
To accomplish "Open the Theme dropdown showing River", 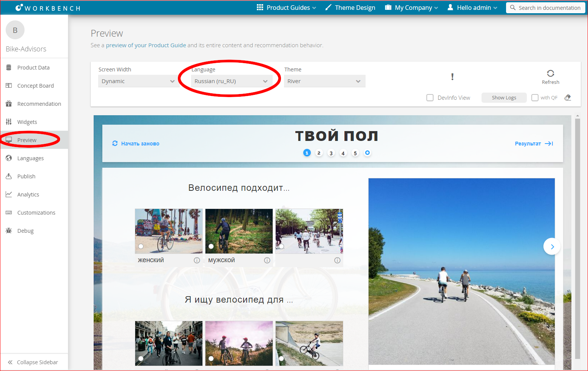I will click(325, 81).
